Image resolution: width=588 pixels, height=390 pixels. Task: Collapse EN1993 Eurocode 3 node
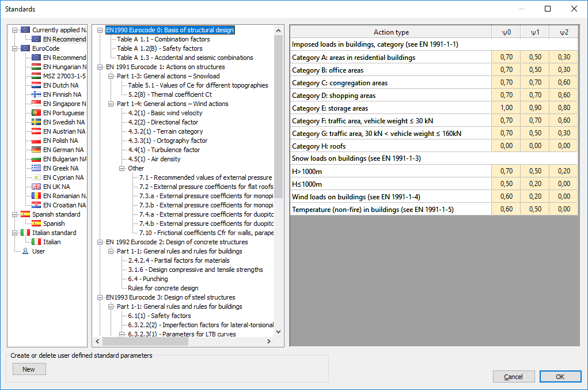click(100, 297)
